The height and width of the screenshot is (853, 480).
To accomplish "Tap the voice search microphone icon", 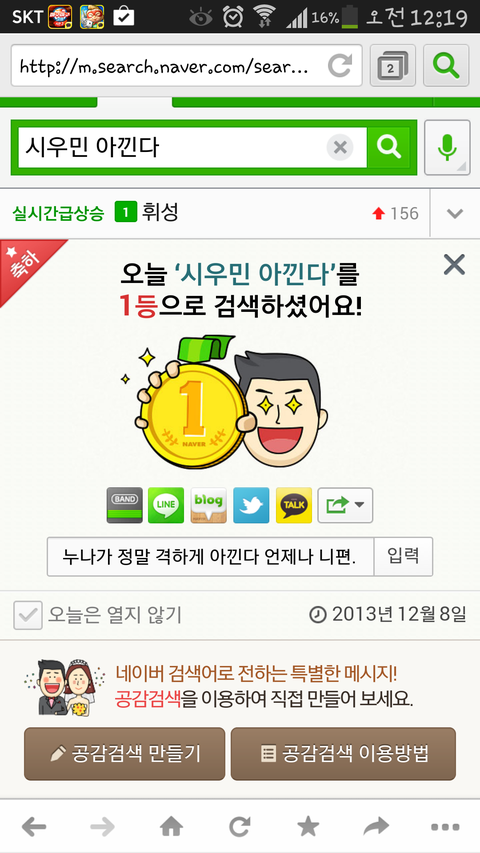I will coord(447,147).
